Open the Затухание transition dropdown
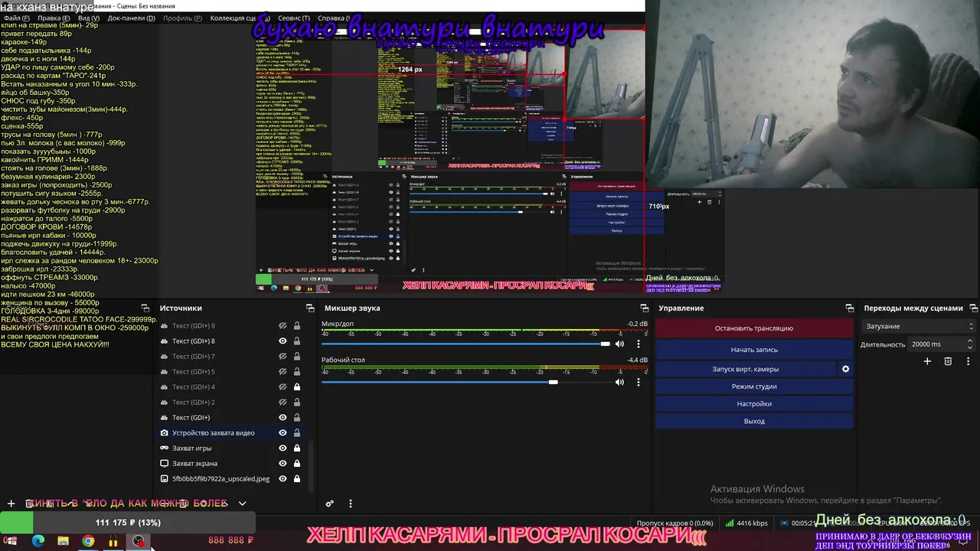980x551 pixels. tap(919, 327)
